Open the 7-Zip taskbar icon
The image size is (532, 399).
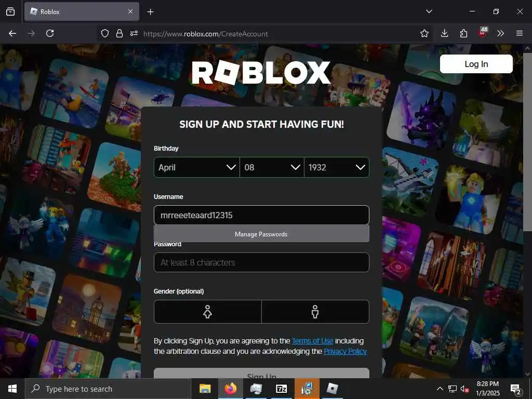[282, 389]
